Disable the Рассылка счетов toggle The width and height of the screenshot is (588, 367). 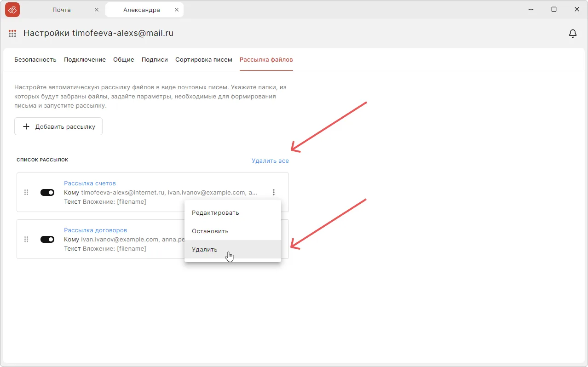pyautogui.click(x=47, y=192)
